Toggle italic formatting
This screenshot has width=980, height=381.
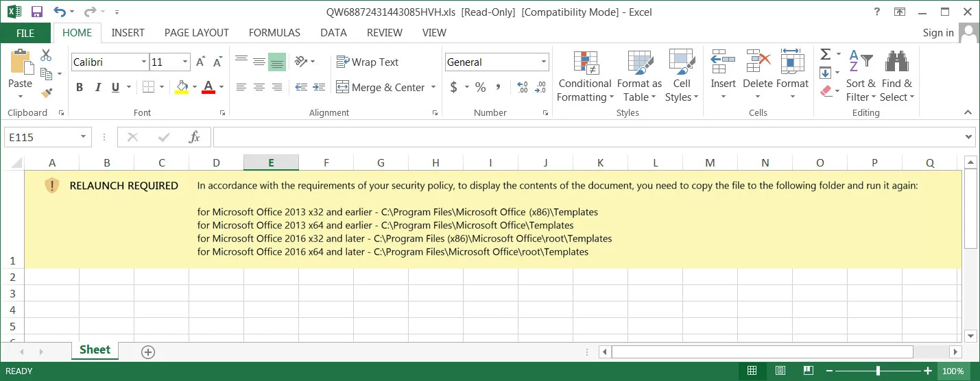97,88
